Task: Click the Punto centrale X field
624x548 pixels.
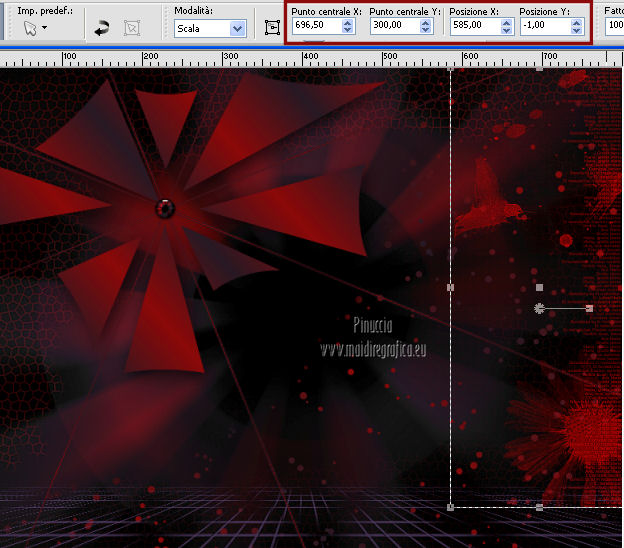Action: point(318,26)
